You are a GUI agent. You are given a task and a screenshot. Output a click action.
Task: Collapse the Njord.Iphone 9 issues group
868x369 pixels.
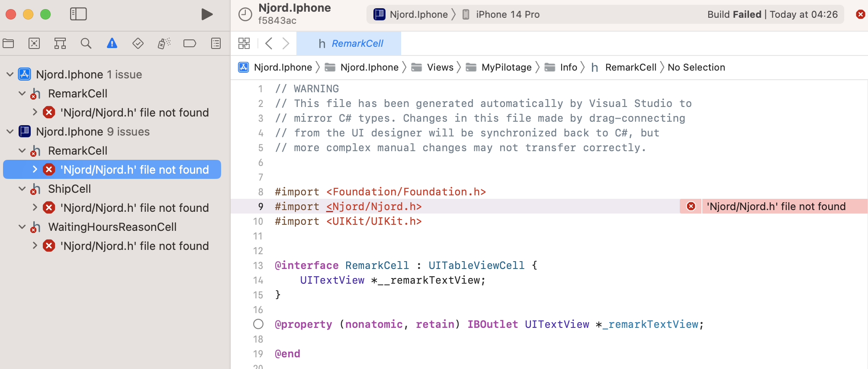[10, 132]
